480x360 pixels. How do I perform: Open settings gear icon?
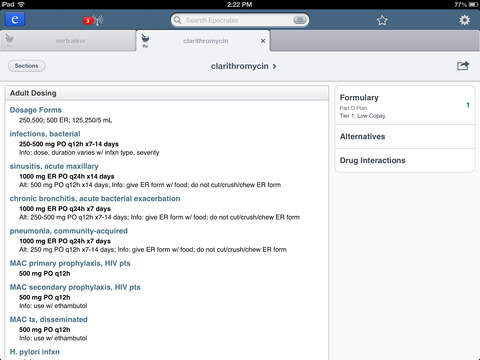point(464,20)
